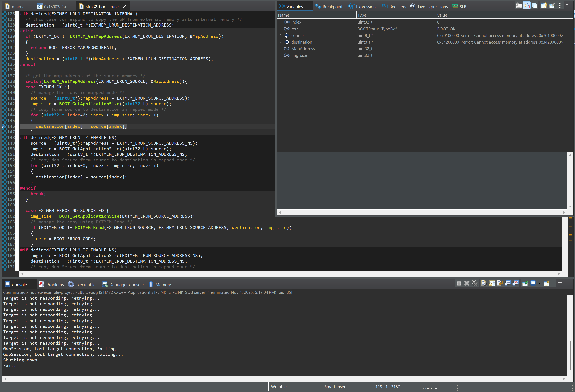
Task: Toggle Show Type Names in Variables view
Action: tap(519, 6)
